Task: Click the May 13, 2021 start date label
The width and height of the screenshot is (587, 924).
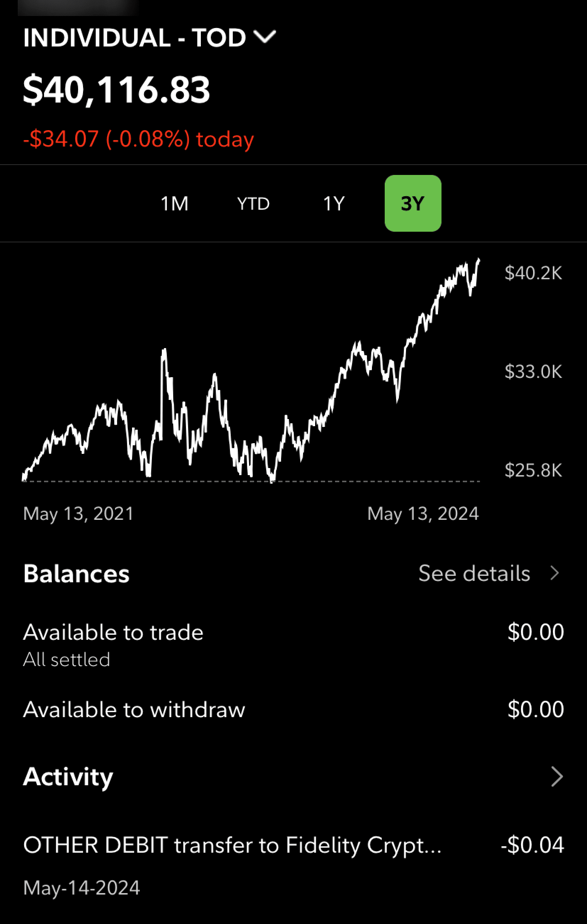Action: pyautogui.click(x=78, y=513)
